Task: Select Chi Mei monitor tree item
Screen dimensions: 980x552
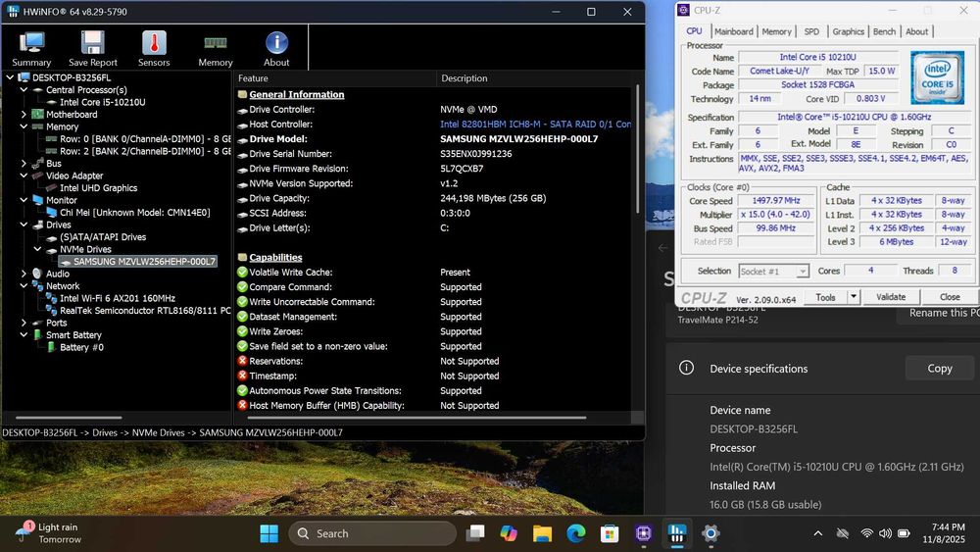Action: pyautogui.click(x=135, y=213)
